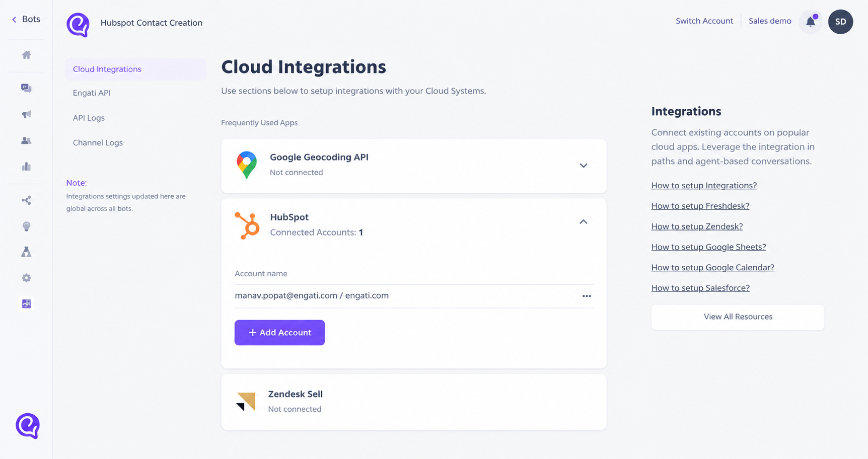Open How to setup Integrations link
Image resolution: width=868 pixels, height=459 pixels.
[704, 186]
